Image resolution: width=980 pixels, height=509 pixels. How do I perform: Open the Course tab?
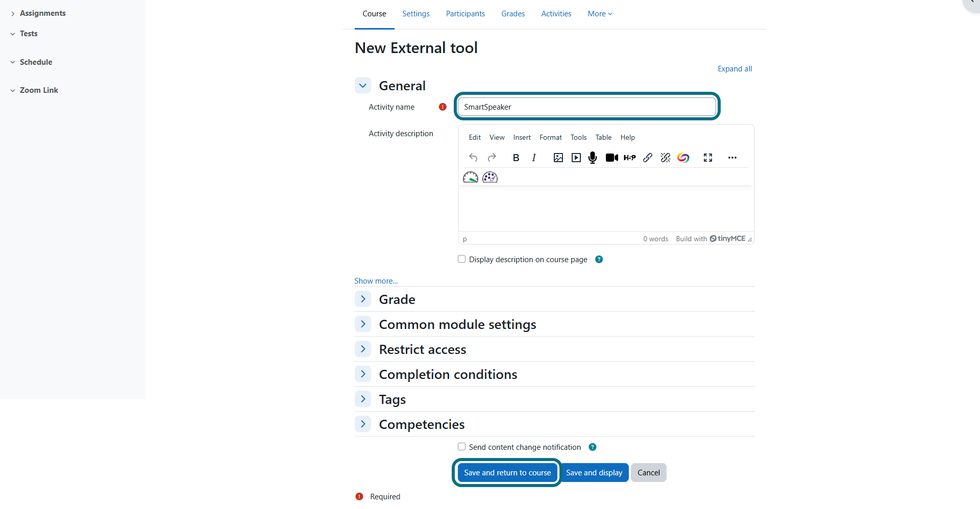click(374, 14)
